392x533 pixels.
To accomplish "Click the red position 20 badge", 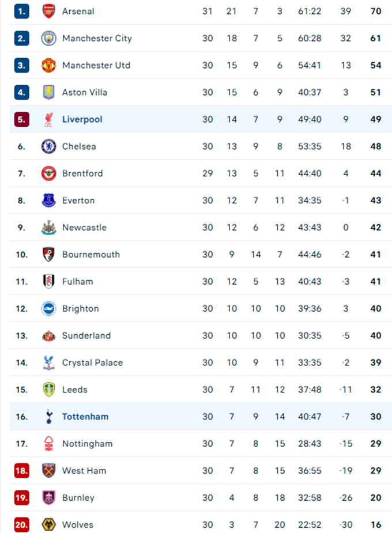I will (x=22, y=525).
